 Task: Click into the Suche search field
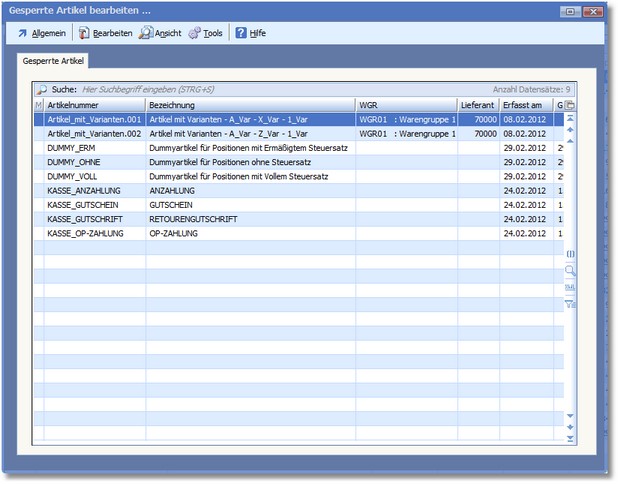click(x=250, y=89)
